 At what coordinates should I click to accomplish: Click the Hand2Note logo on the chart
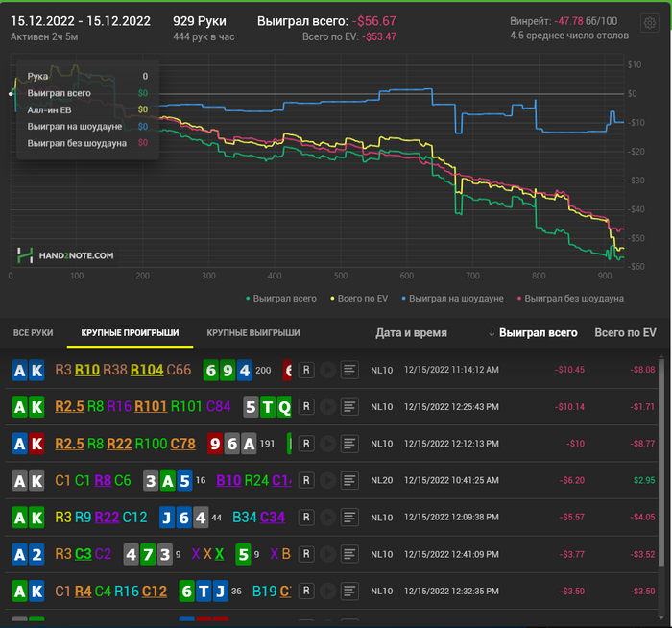click(x=66, y=255)
